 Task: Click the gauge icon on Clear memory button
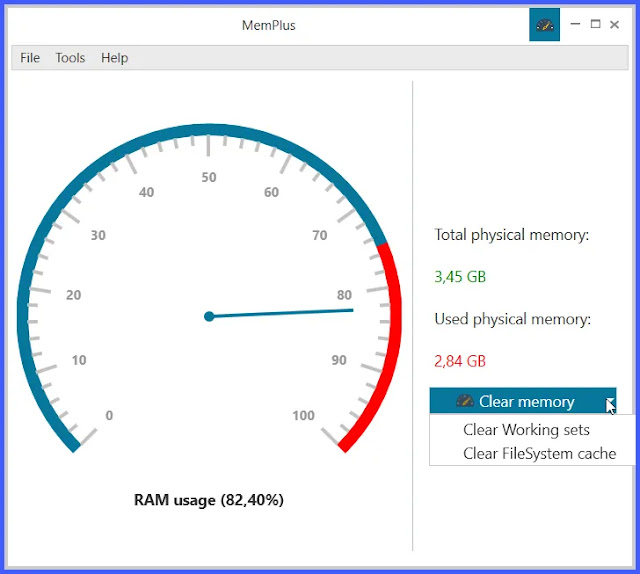point(464,401)
